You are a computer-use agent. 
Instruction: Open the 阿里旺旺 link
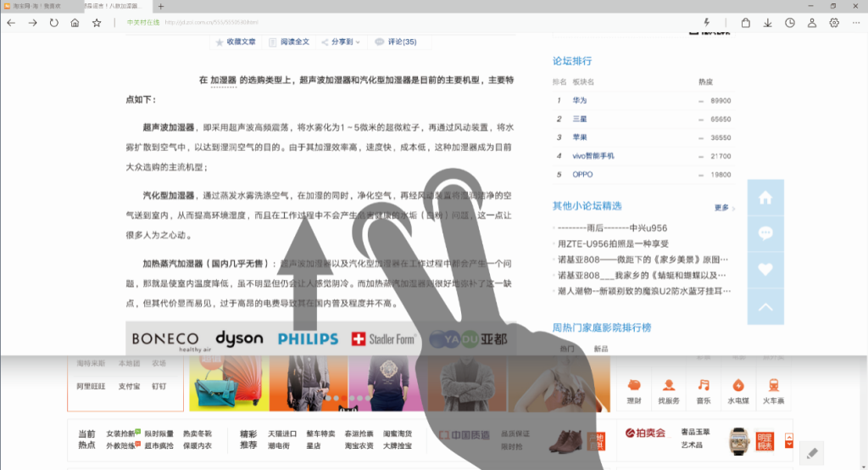pyautogui.click(x=91, y=386)
